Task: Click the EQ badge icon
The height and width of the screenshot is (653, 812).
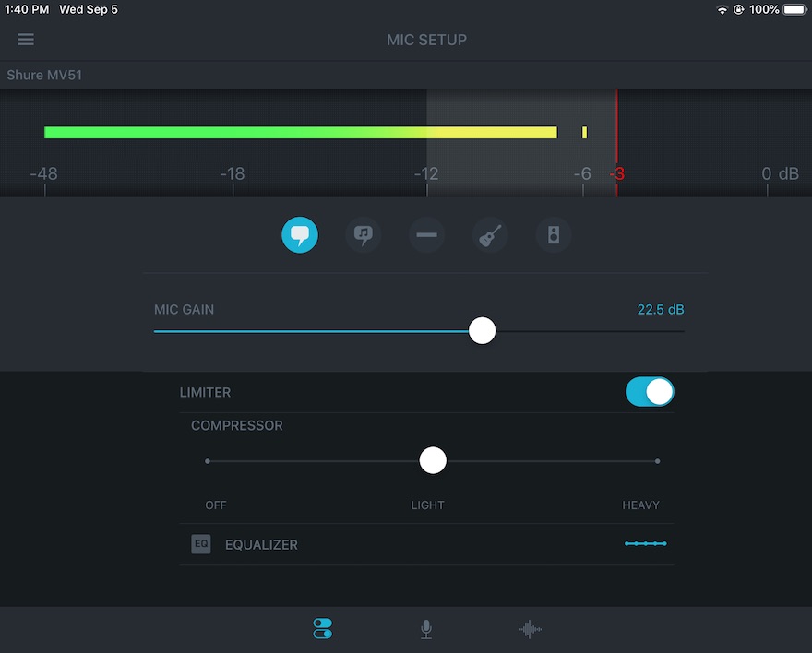Action: click(x=201, y=544)
